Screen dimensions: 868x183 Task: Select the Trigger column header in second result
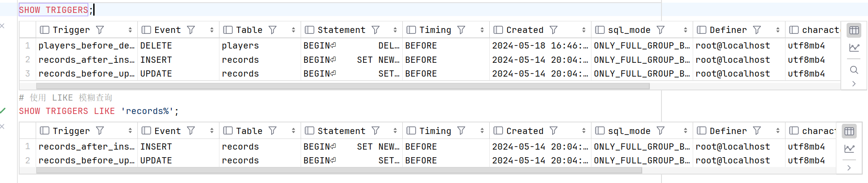click(x=71, y=131)
